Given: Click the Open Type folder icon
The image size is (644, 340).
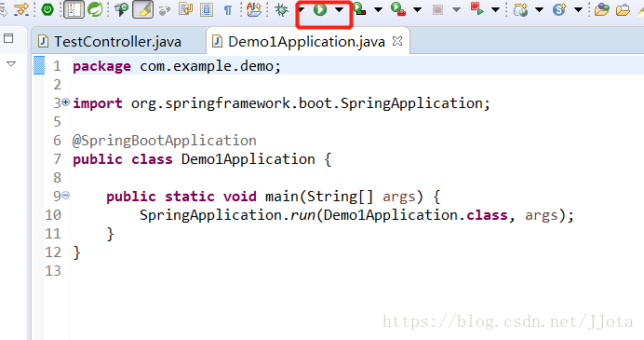Looking at the screenshot, I should click(x=602, y=9).
